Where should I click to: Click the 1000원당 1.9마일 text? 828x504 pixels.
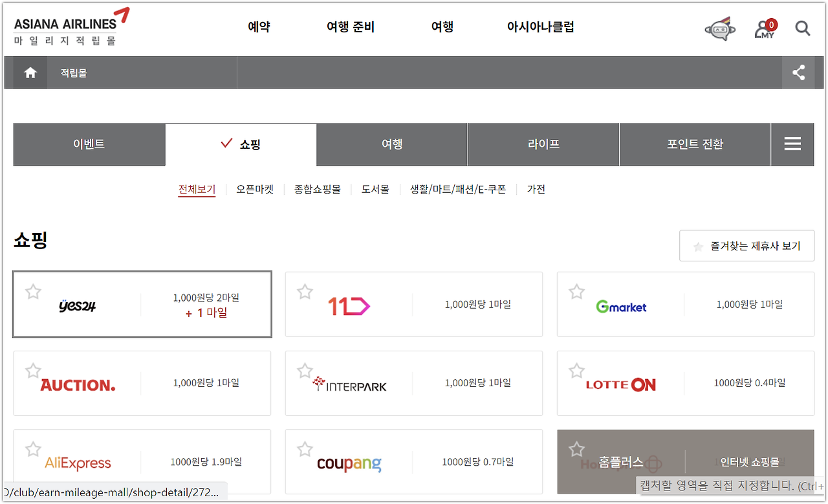point(206,462)
